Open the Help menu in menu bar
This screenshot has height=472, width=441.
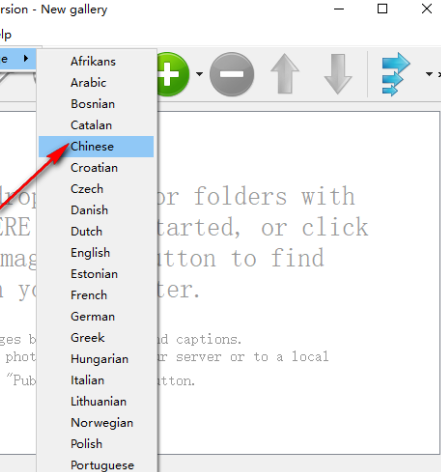[5, 35]
